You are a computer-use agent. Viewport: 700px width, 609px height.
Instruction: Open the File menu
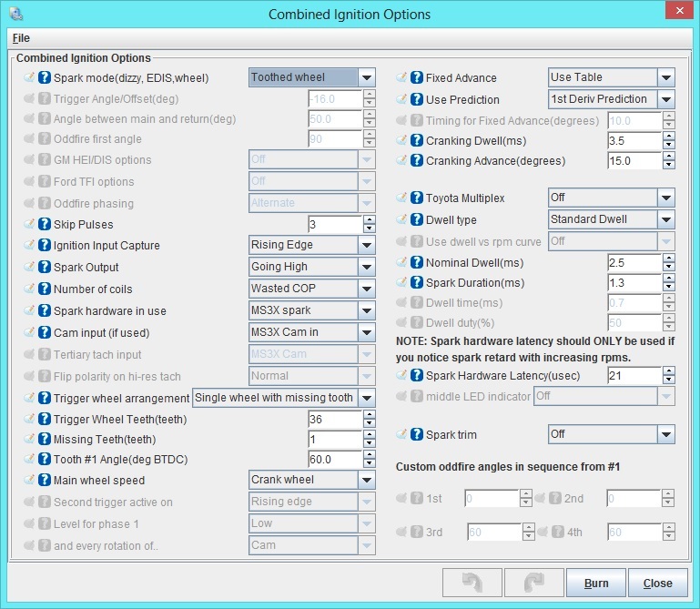[21, 38]
